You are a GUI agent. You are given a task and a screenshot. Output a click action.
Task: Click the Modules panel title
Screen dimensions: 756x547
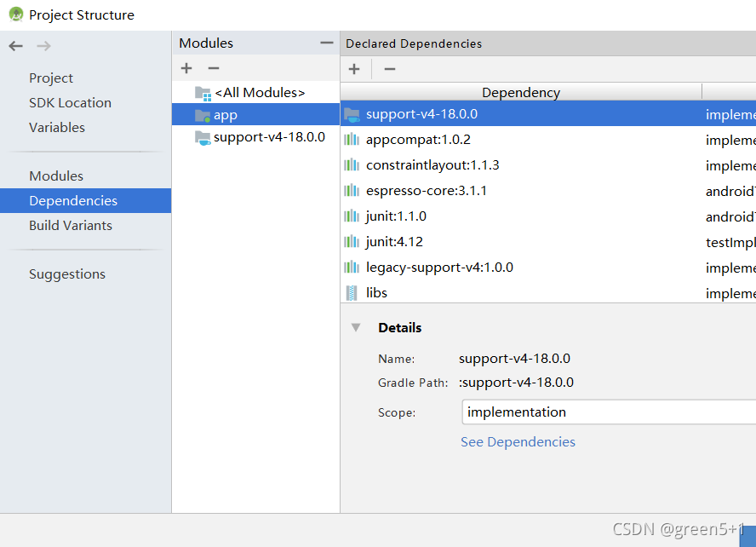206,43
